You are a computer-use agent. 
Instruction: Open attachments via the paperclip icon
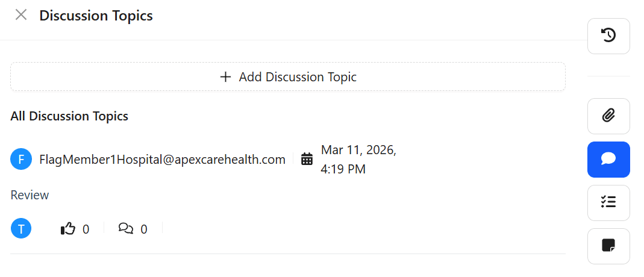point(608,116)
